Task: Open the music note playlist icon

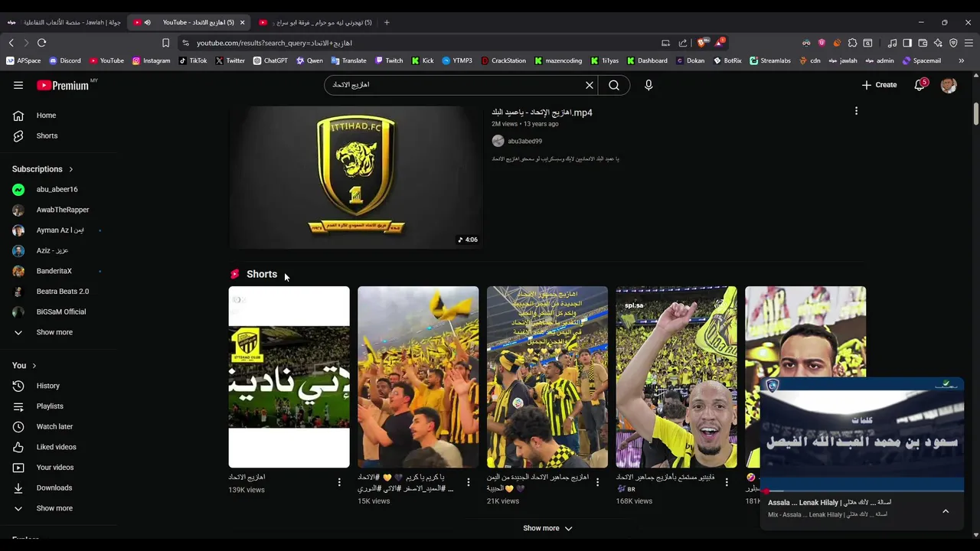Action: [892, 43]
